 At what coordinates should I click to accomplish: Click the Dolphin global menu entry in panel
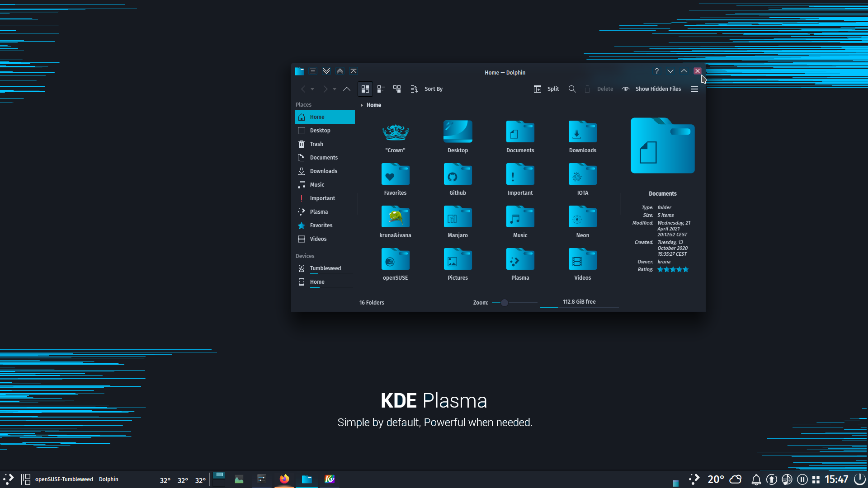108,479
